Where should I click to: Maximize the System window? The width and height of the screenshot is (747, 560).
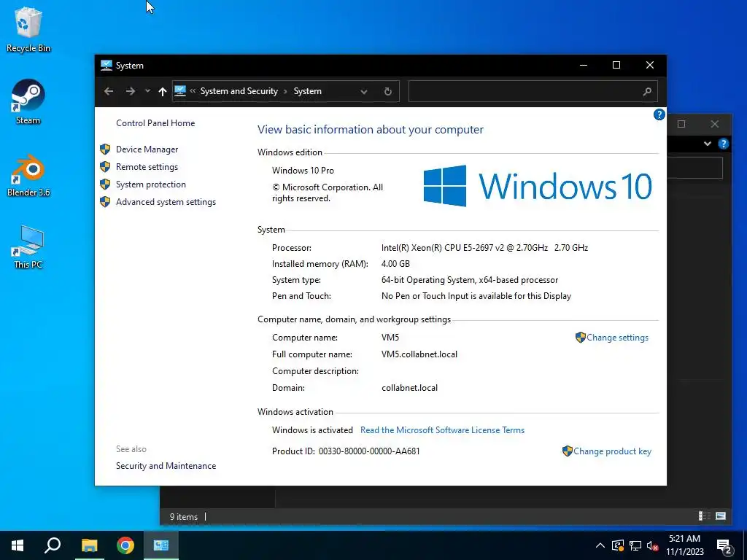tap(616, 65)
